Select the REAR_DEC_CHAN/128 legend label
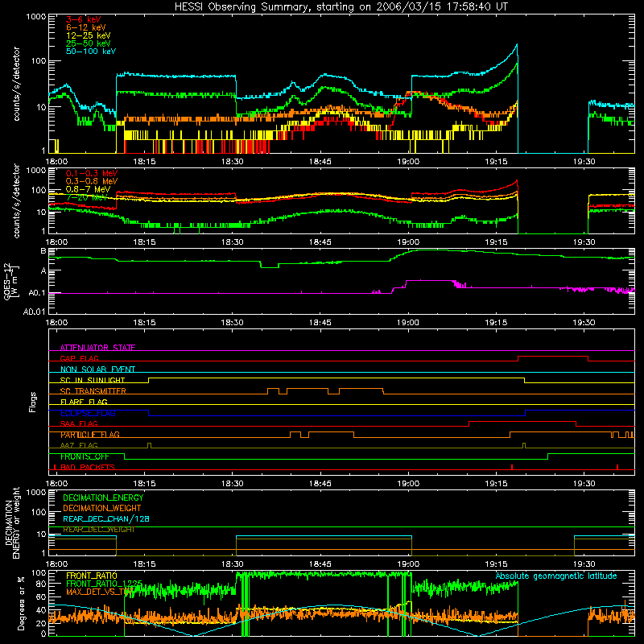Screen dimensions: 644x644 point(106,519)
